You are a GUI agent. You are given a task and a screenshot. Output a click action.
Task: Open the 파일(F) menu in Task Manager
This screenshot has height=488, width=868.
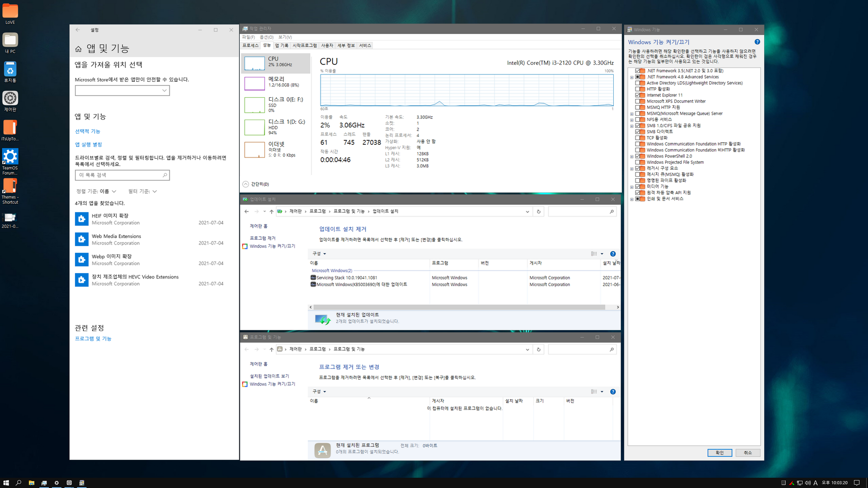pyautogui.click(x=248, y=37)
